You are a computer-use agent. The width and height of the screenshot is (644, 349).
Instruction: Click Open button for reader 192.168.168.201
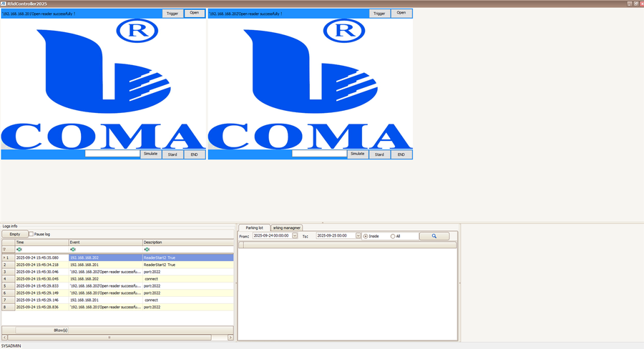click(194, 13)
